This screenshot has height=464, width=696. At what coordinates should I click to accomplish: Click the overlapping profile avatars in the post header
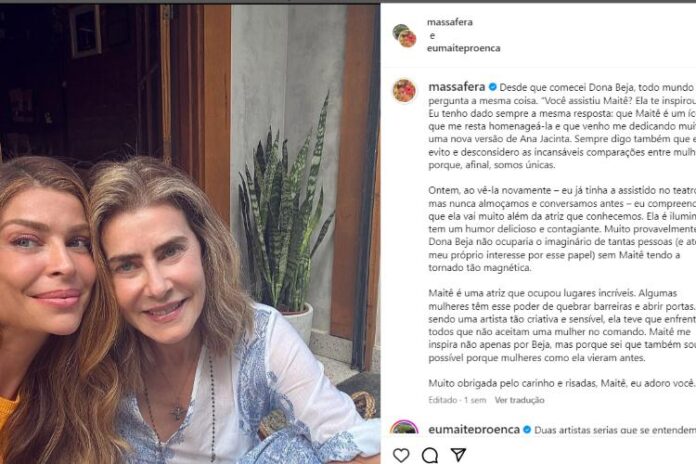(404, 35)
